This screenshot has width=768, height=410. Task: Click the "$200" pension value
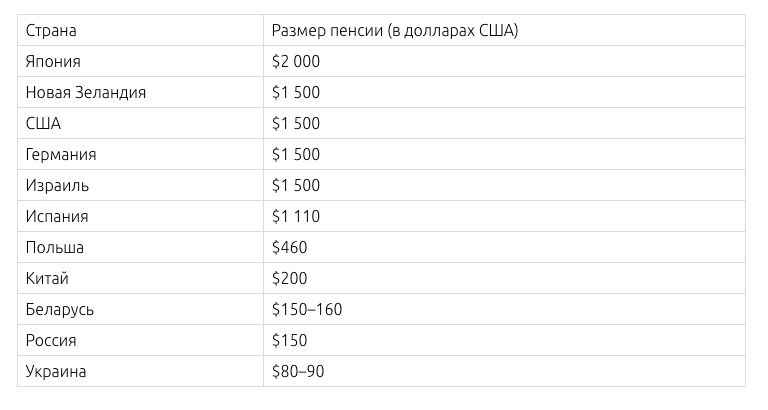click(290, 279)
